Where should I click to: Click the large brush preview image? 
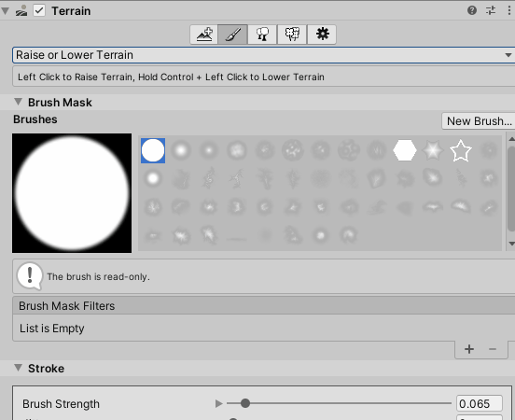point(72,193)
